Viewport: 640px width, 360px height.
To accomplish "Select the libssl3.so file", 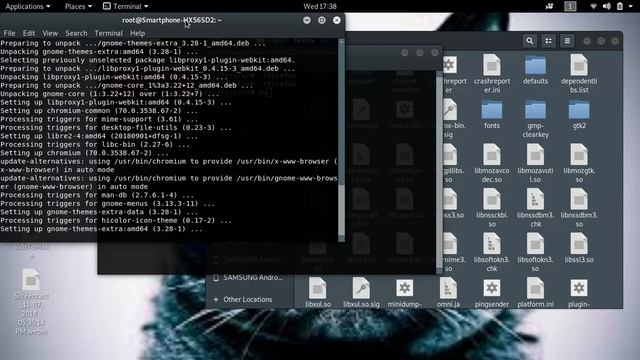I will coord(579,248).
